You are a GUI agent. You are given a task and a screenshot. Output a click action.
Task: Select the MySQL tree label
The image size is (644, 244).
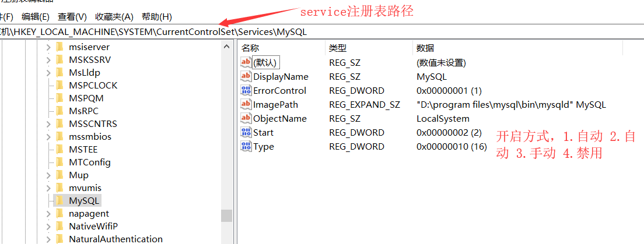[84, 201]
